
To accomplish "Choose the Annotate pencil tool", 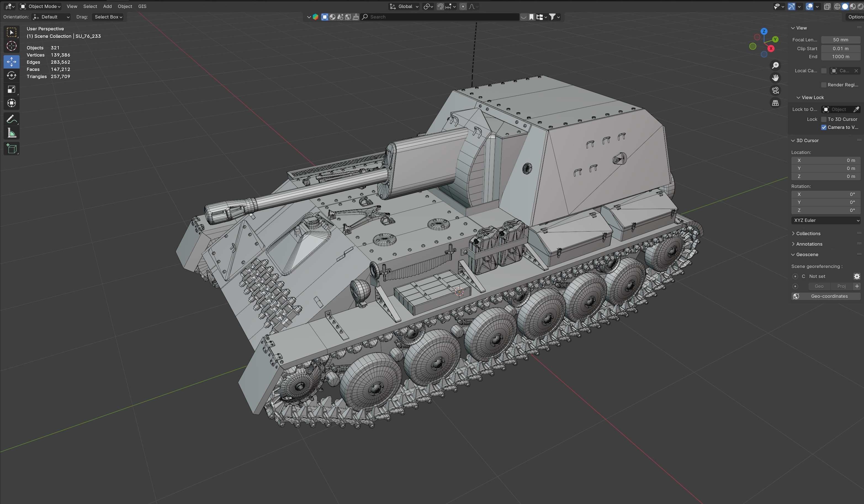I will click(11, 119).
